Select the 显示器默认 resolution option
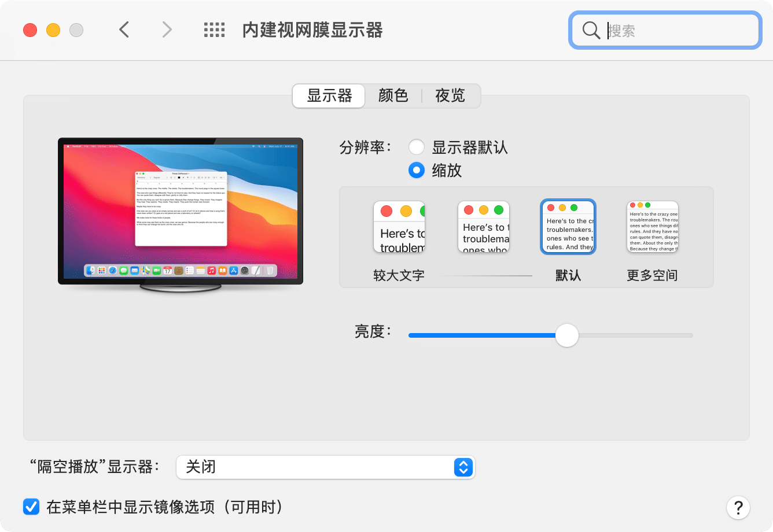Viewport: 773px width, 532px height. click(417, 147)
